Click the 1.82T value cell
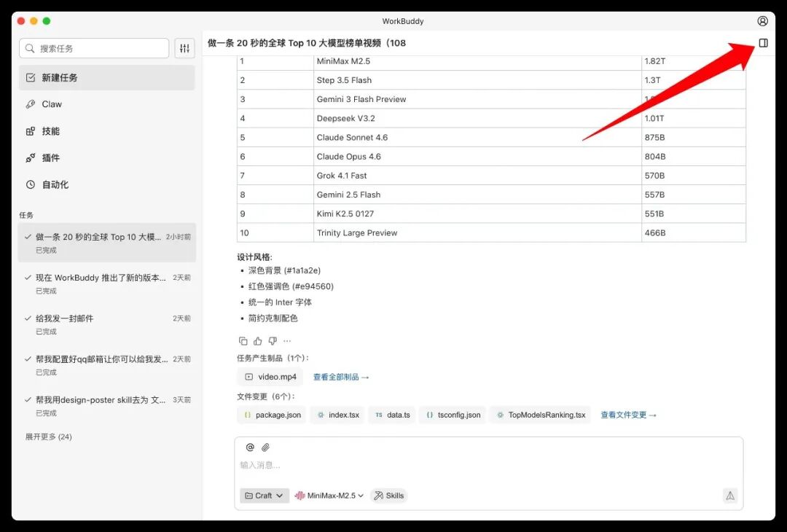 coord(694,61)
